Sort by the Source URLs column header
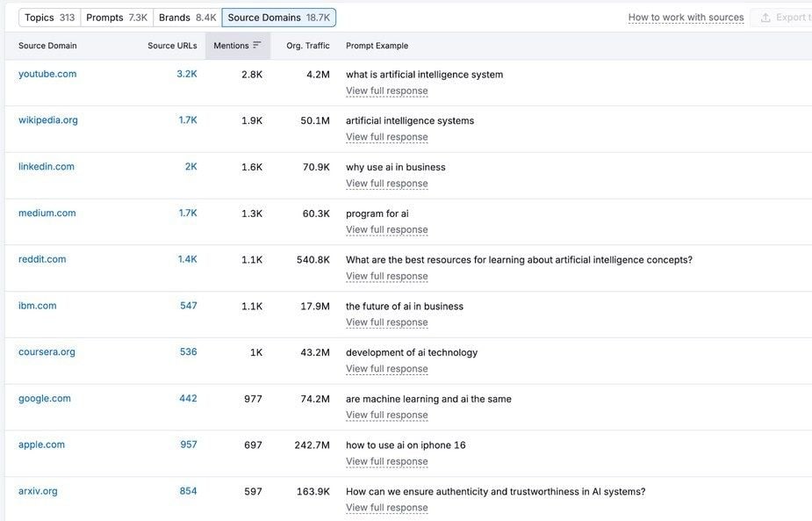The width and height of the screenshot is (812, 521). point(171,45)
